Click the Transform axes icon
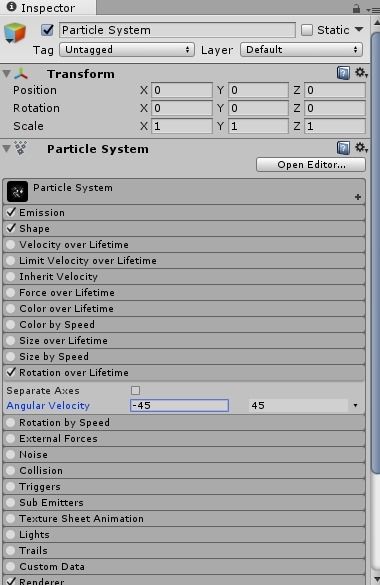This screenshot has width=380, height=585. 21,73
